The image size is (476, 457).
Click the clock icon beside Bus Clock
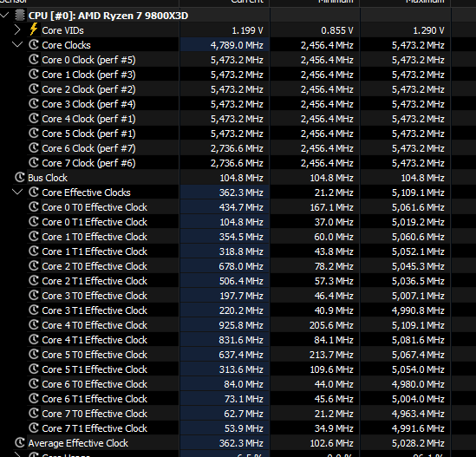(x=20, y=177)
